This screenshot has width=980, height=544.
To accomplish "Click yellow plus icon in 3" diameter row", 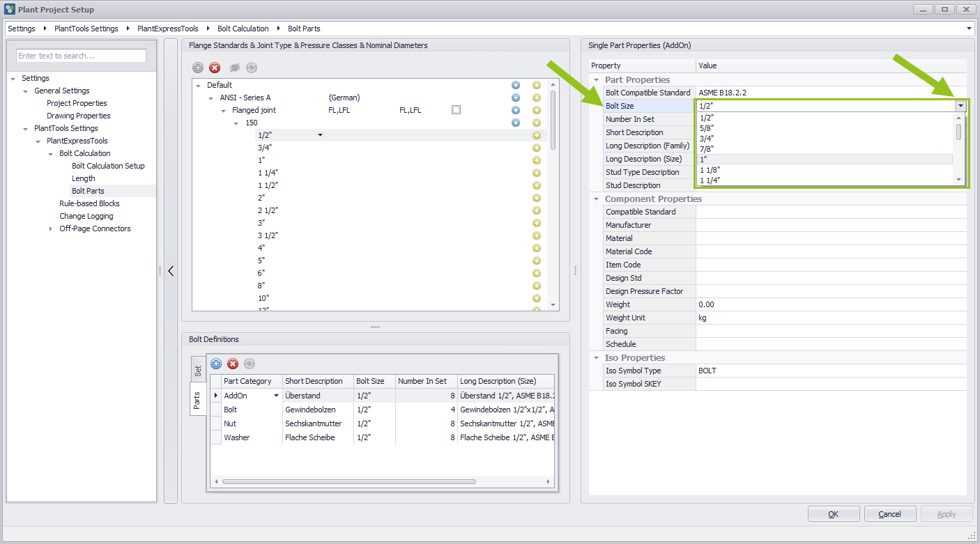I will (537, 223).
